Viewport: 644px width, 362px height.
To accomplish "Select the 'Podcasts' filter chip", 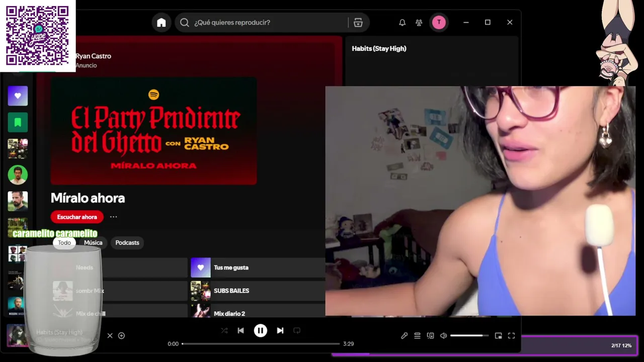I will (127, 243).
